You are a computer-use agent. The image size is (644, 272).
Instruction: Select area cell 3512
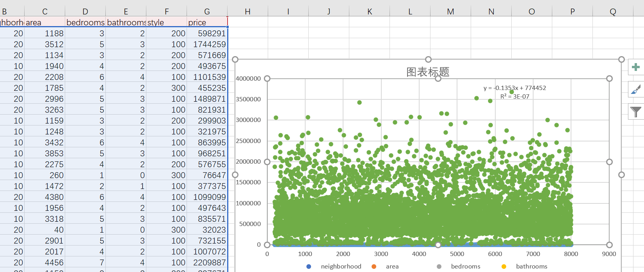(x=44, y=44)
